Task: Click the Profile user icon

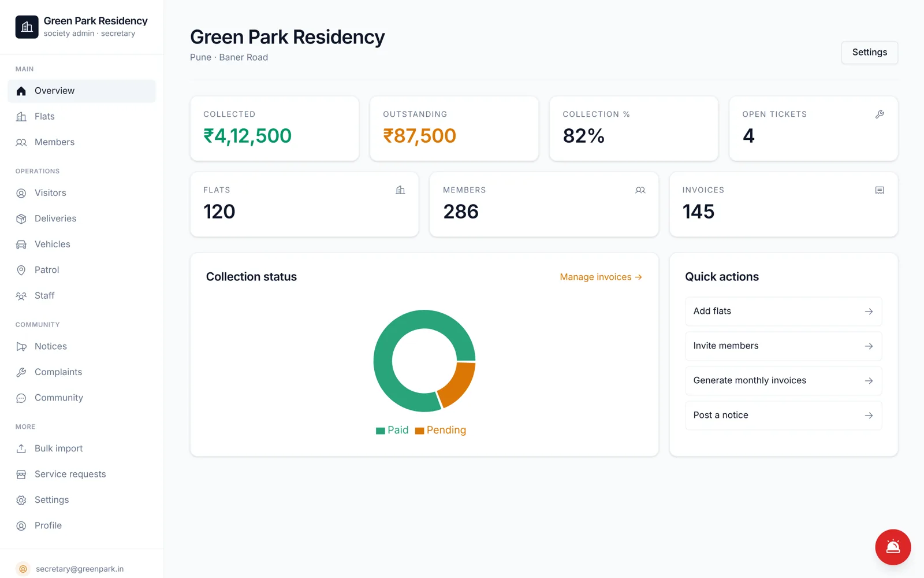Action: (21, 526)
